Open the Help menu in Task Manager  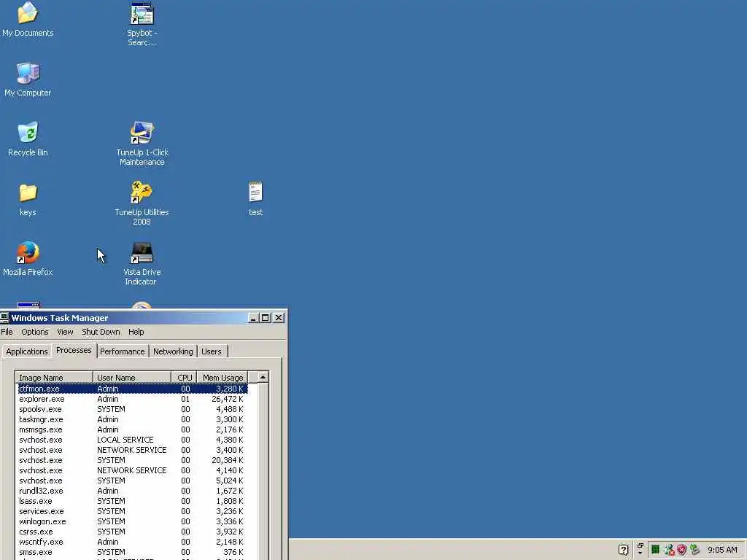pyautogui.click(x=136, y=332)
